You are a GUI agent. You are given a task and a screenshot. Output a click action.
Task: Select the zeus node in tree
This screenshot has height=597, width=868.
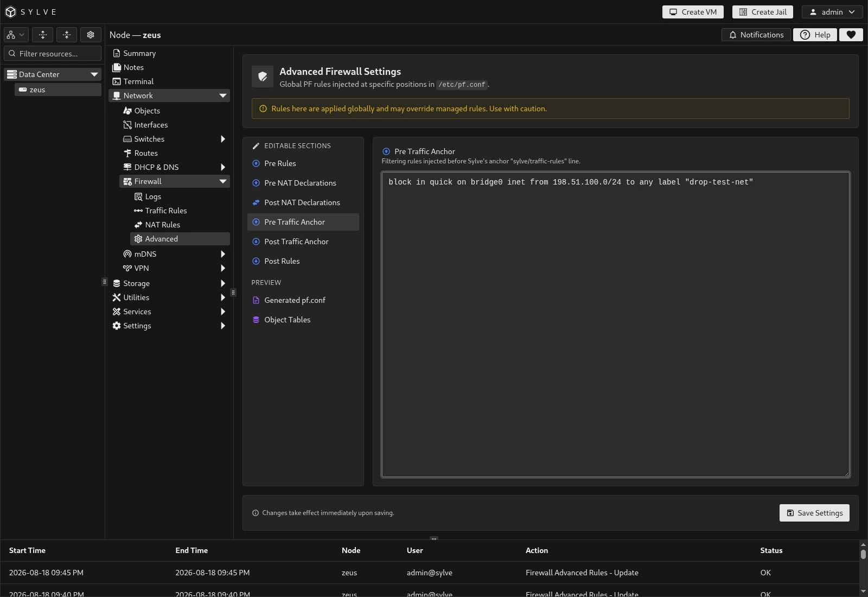(58, 90)
